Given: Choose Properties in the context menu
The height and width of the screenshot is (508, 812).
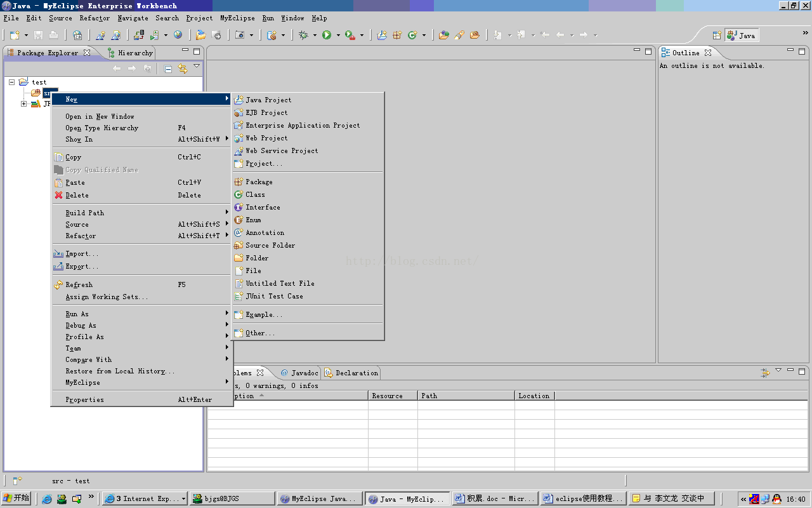Looking at the screenshot, I should pyautogui.click(x=142, y=399).
